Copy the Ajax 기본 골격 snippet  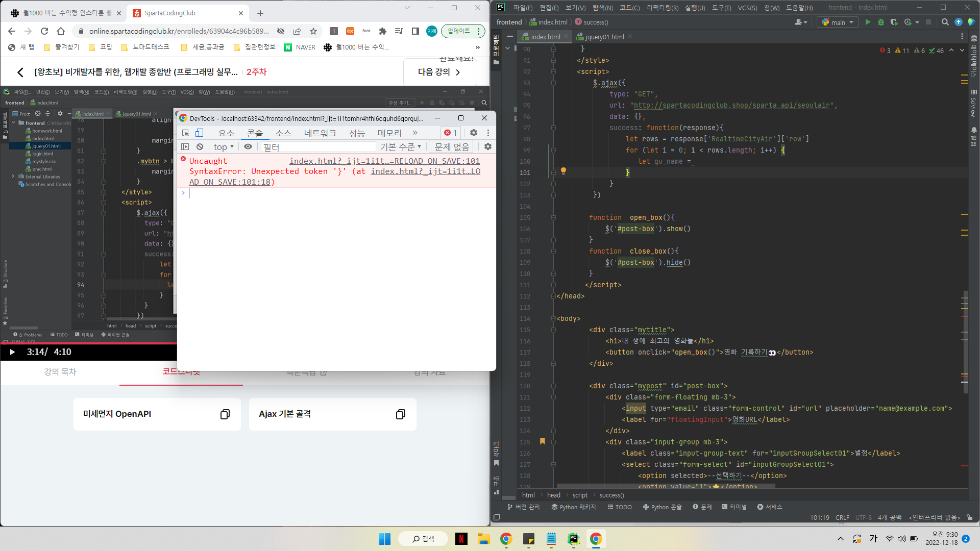point(401,414)
